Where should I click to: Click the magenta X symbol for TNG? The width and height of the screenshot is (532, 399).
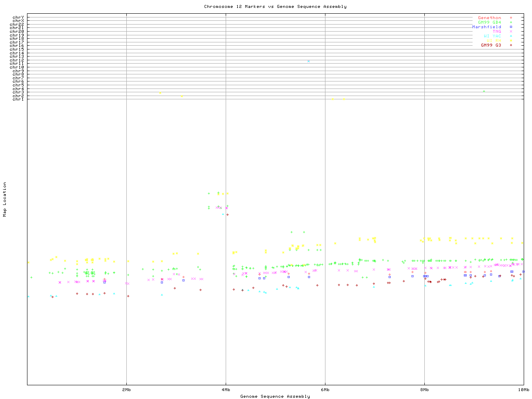[511, 32]
